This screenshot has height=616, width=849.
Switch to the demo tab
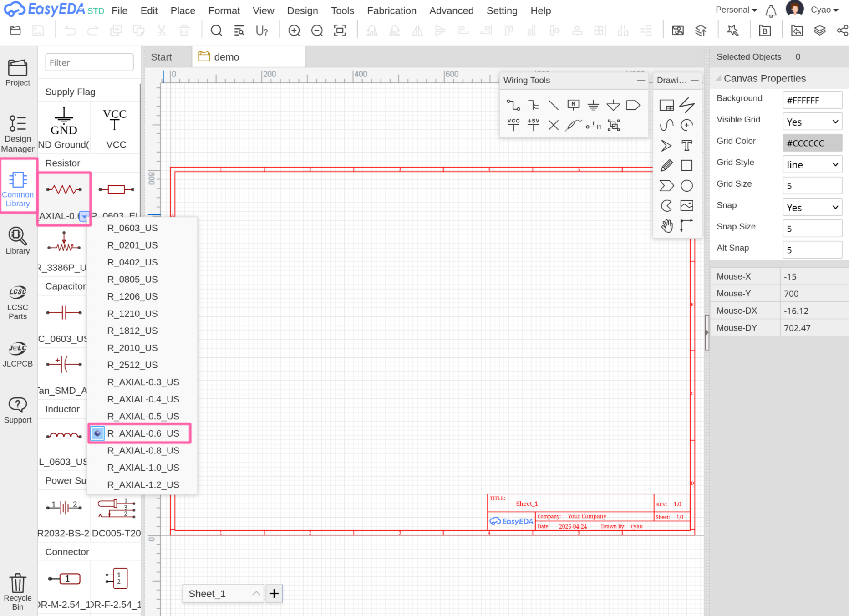point(249,57)
